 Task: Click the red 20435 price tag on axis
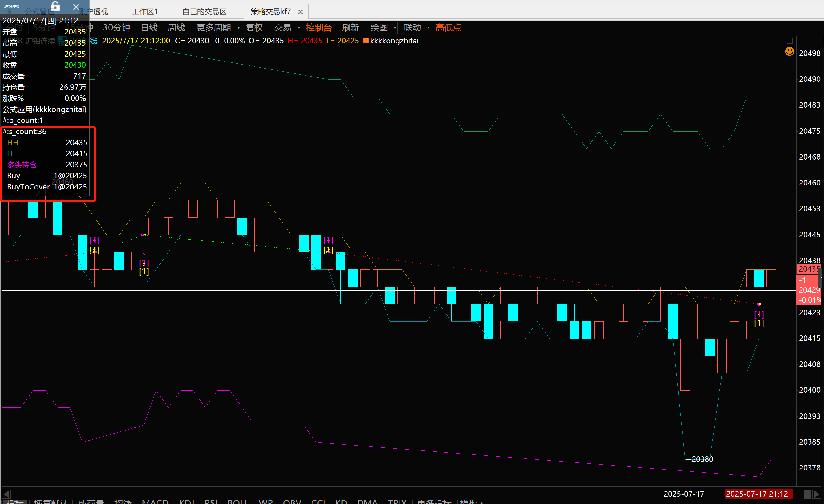[x=809, y=268]
